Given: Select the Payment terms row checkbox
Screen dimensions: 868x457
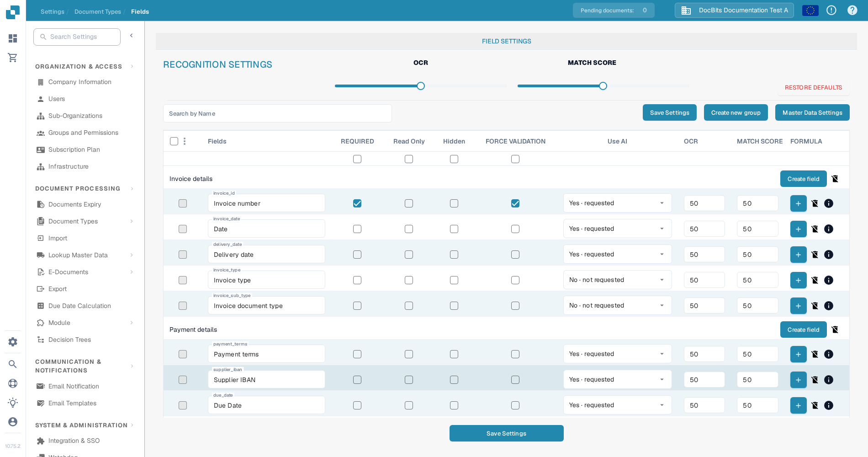Looking at the screenshot, I should click(x=183, y=354).
